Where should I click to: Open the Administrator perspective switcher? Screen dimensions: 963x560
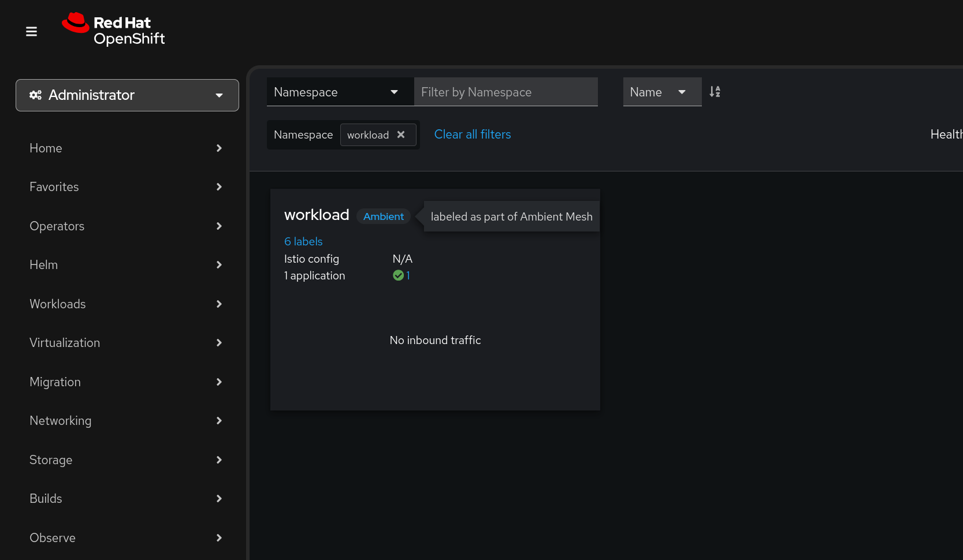point(127,95)
